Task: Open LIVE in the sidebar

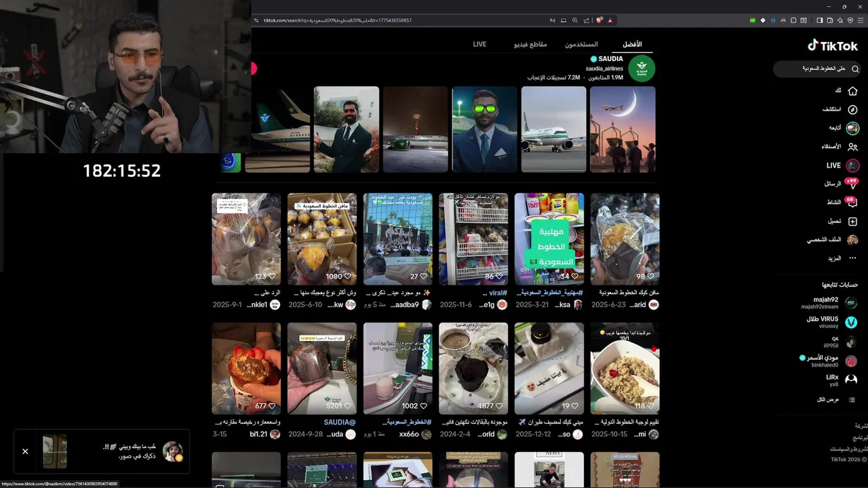Action: 842,165
